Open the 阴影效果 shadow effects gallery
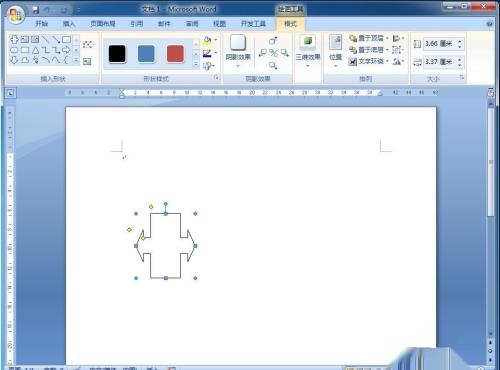Screen dimensions: 500x370 (x=238, y=50)
